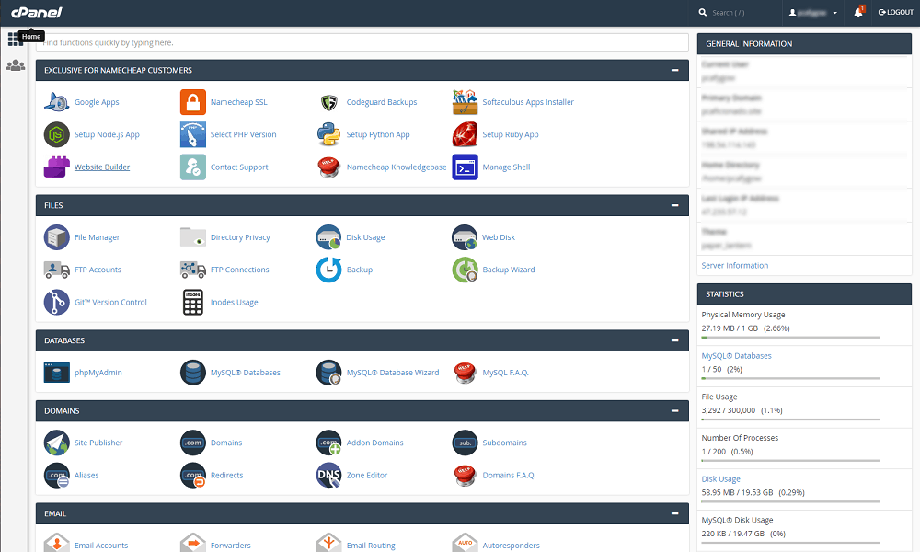This screenshot has width=920, height=552.
Task: Open the FTP Accounts truck icon
Action: point(57,270)
